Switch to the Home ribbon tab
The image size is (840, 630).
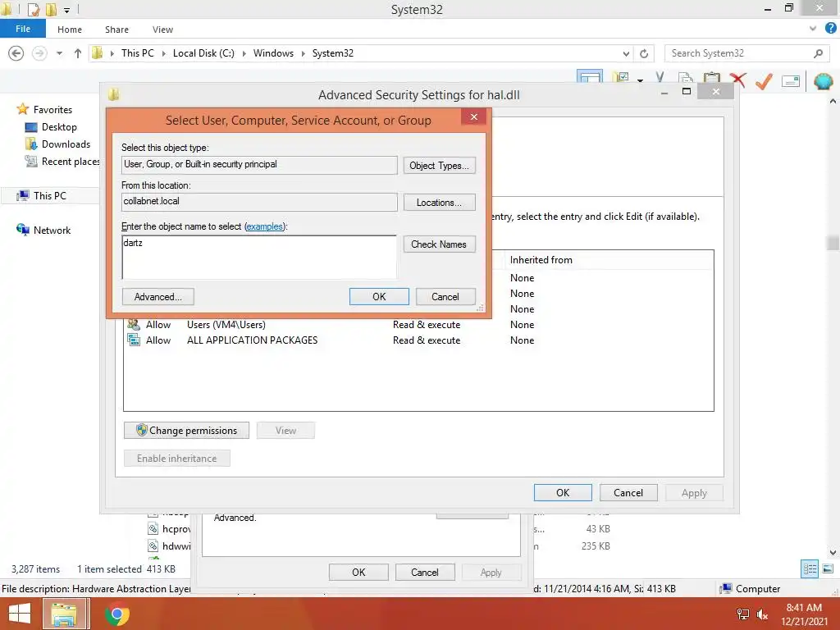tap(70, 30)
